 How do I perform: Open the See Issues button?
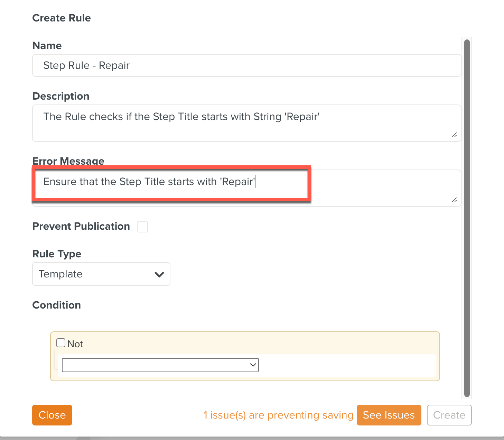coord(389,415)
